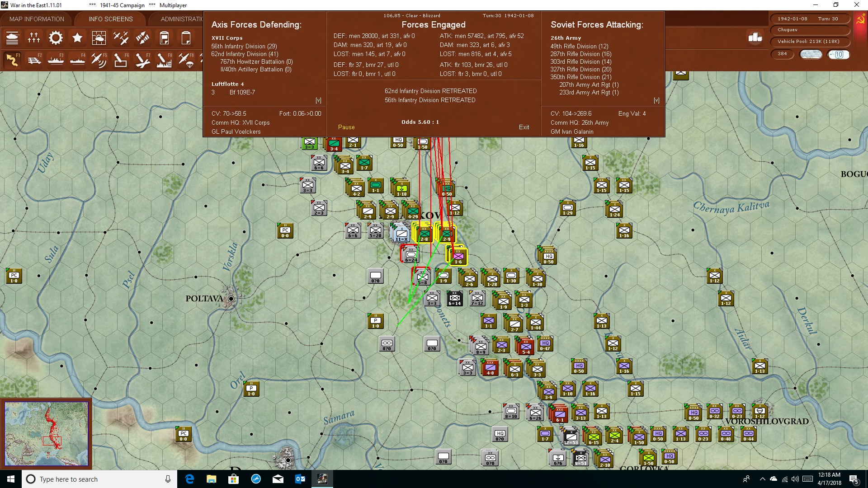Viewport: 868px width, 488px height.
Task: Expand Axis defending forces [v] details
Action: point(318,100)
